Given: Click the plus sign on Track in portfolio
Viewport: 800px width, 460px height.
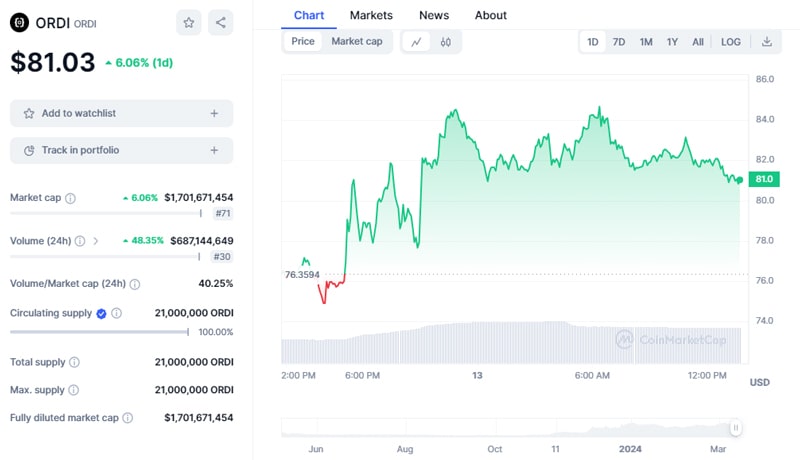Looking at the screenshot, I should coord(214,150).
